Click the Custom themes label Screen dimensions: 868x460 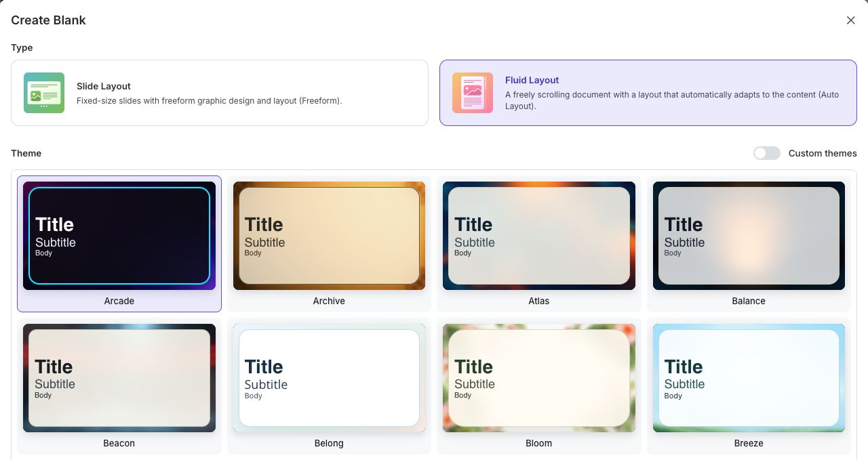pos(823,153)
